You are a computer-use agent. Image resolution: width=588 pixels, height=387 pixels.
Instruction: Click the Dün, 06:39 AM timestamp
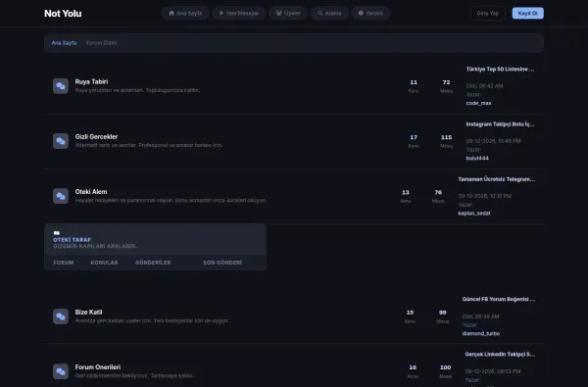[x=481, y=316]
